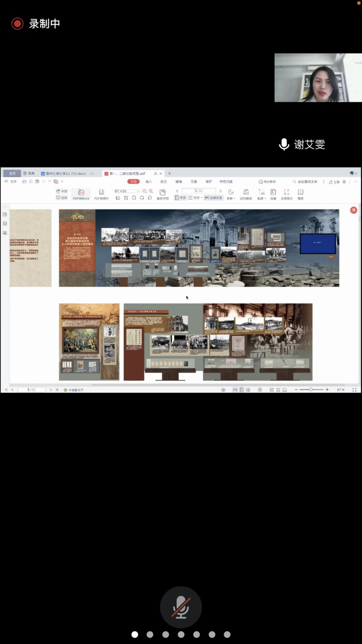Open the 87.43% zoom level dropdown

coord(138,191)
